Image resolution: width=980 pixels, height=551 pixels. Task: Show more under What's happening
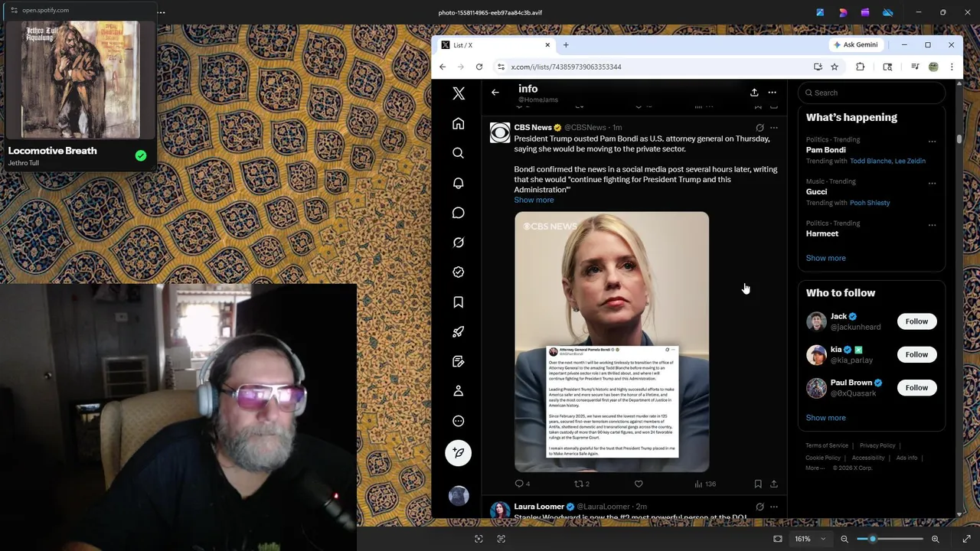[x=825, y=258]
